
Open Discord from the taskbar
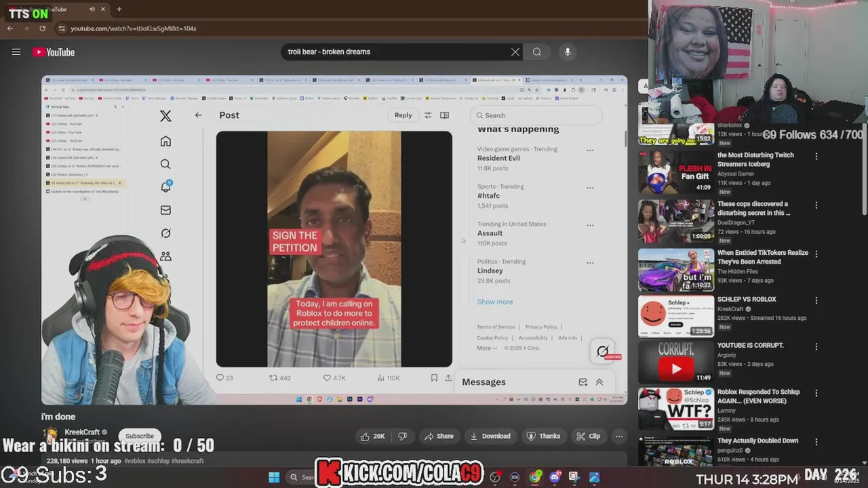[x=555, y=477]
